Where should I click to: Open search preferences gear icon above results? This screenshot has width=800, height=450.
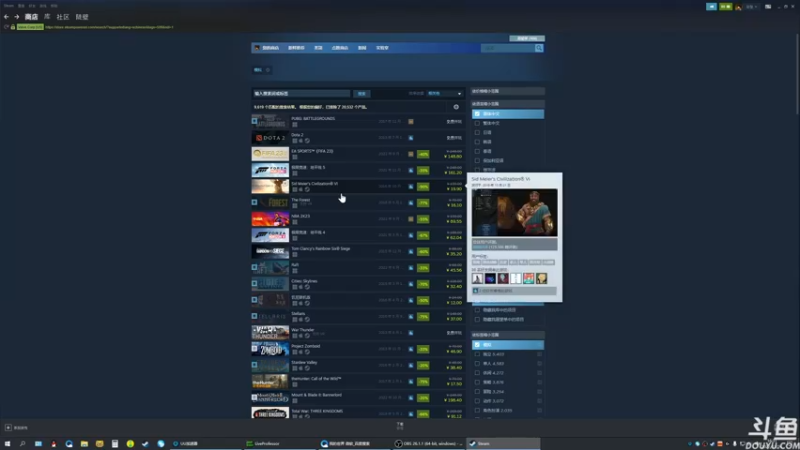(x=456, y=107)
